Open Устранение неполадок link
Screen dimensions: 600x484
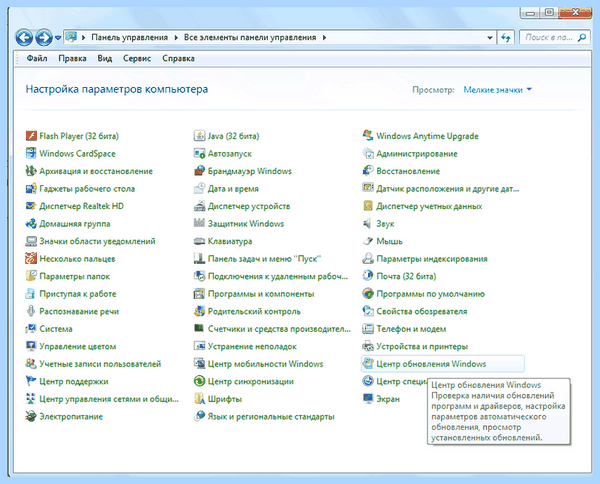click(x=252, y=346)
